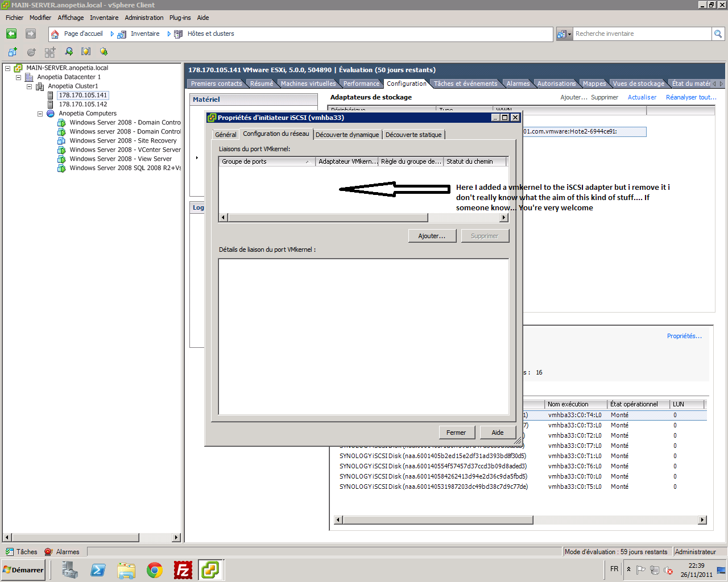Type a query in the Recherche inventaire field
Image resolution: width=728 pixels, height=582 pixels.
click(x=637, y=34)
